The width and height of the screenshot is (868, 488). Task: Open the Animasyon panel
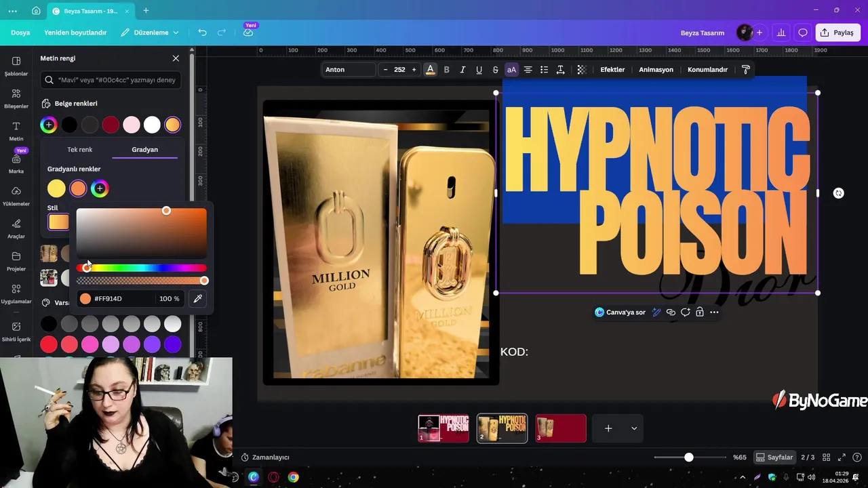(656, 70)
